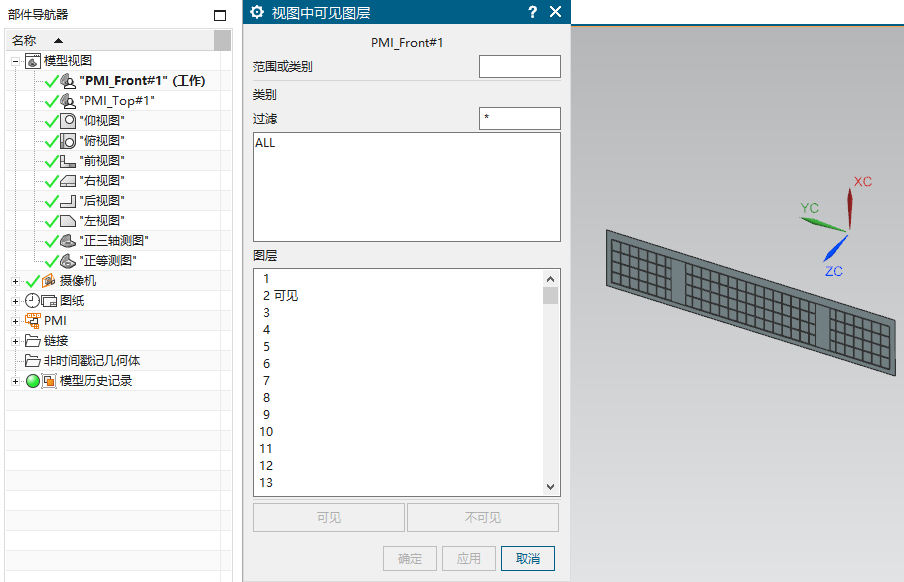The image size is (904, 582).
Task: Expand the PMI tree node
Action: tap(16, 321)
